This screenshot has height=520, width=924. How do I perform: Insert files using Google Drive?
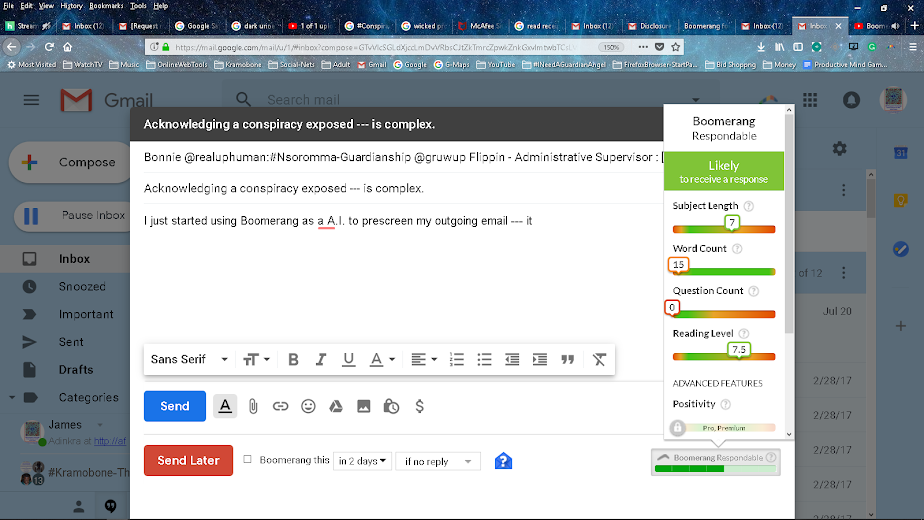pyautogui.click(x=336, y=406)
